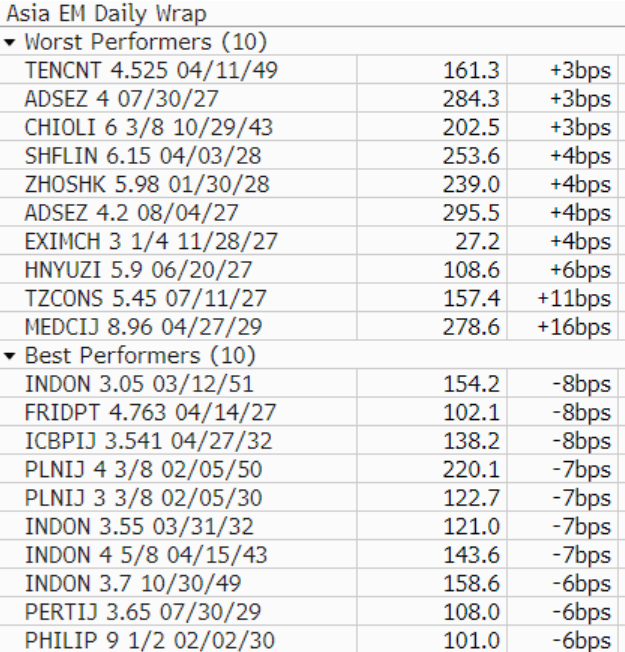
Task: Select MEDCIJ 8.96 04/27/29 bond
Action: click(x=143, y=327)
